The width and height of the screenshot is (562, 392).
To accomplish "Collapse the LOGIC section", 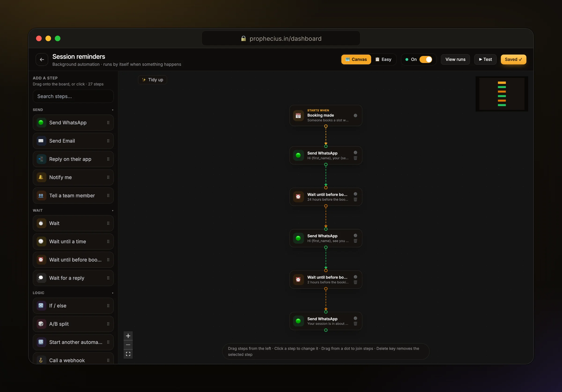I will pos(113,293).
